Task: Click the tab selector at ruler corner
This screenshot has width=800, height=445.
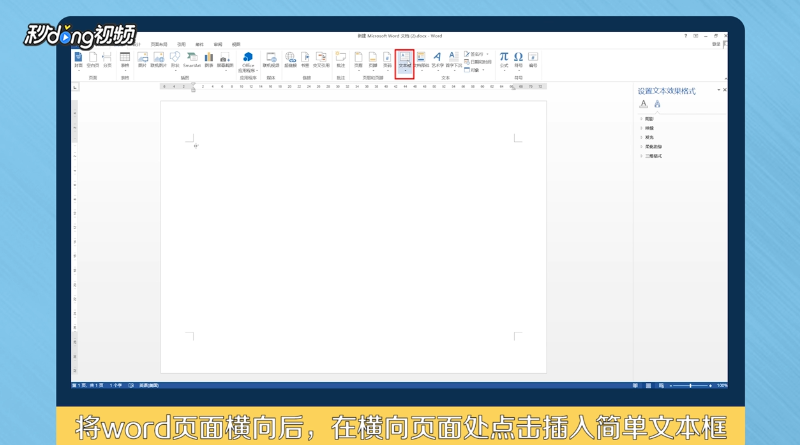Action: click(x=75, y=87)
